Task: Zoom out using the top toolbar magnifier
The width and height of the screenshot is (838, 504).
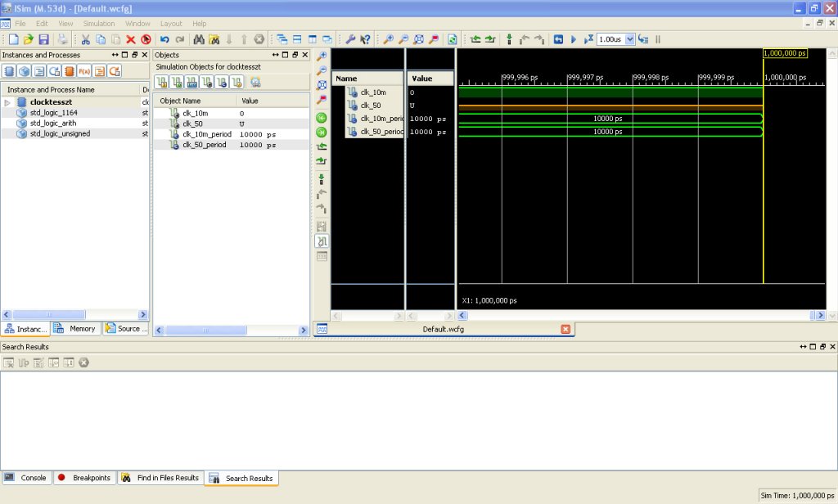Action: pyautogui.click(x=403, y=39)
